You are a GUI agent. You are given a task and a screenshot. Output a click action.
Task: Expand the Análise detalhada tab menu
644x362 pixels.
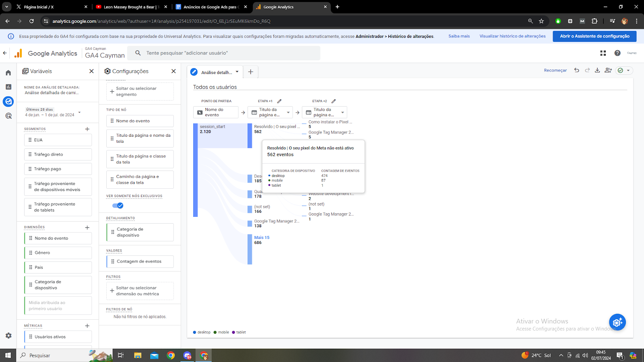(x=237, y=72)
